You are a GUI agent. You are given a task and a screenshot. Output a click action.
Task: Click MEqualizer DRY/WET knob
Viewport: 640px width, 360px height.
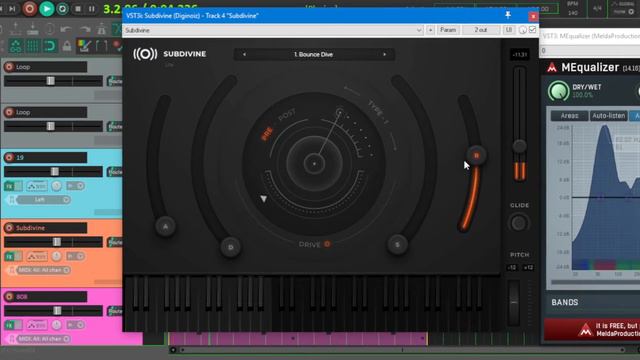click(x=558, y=91)
